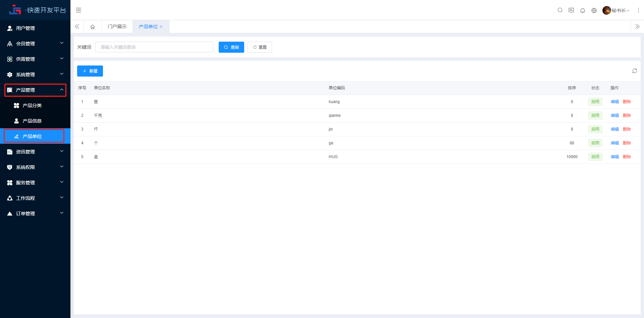Click the 快速开发平台 logo

(38, 10)
